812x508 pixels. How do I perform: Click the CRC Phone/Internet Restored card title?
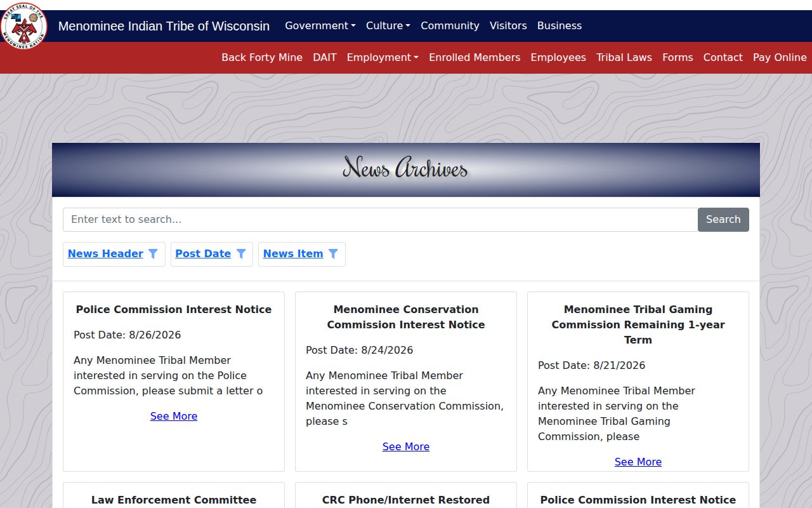406,500
